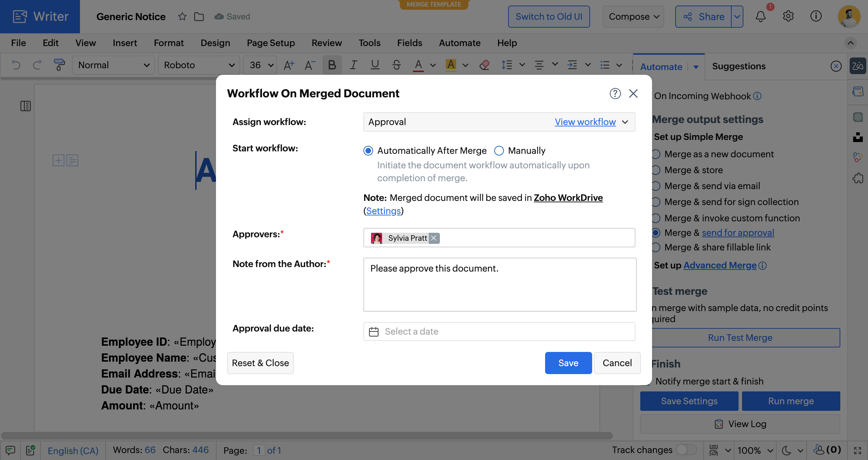Select Automatically After Merge option
This screenshot has width=868, height=460.
(x=368, y=151)
